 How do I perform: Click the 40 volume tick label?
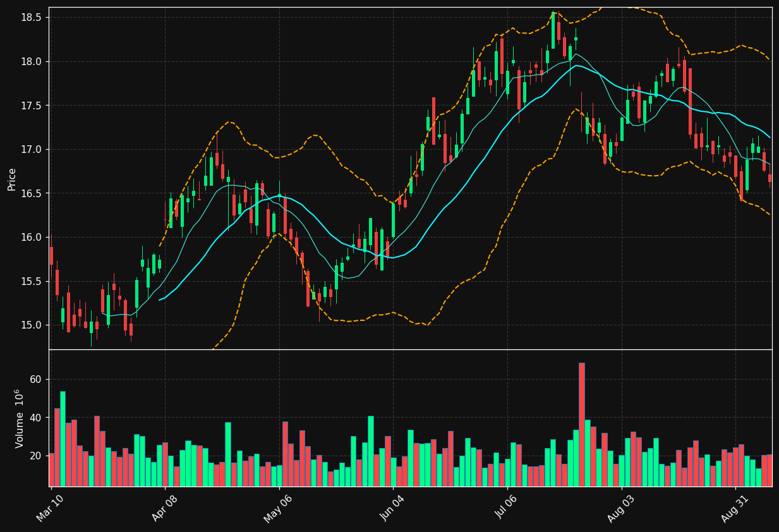[x=36, y=418]
